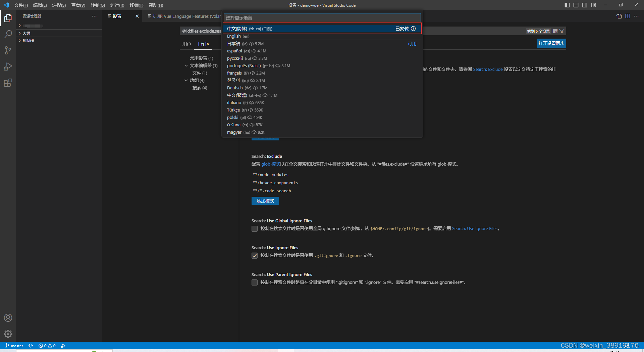The width and height of the screenshot is (644, 352).
Task: Close the 设置 settings tab
Action: [137, 16]
